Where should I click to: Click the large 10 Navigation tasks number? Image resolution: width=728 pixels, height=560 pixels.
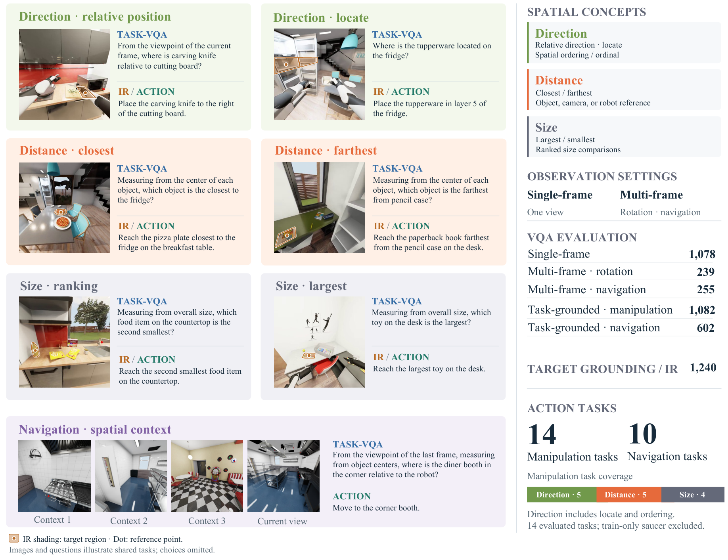point(642,434)
